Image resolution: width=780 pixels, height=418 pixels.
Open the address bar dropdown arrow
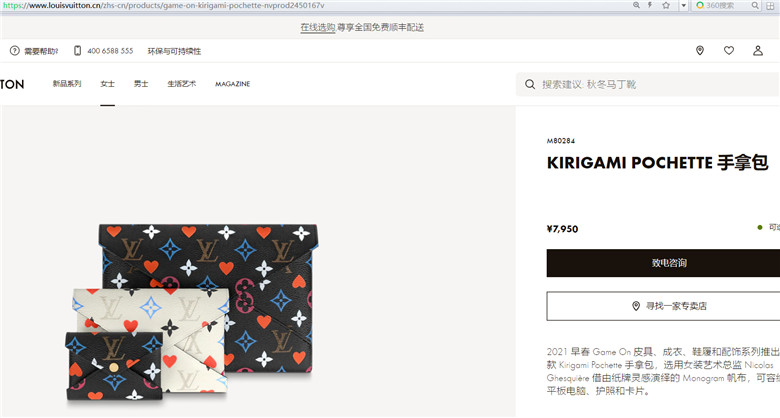tap(683, 5)
